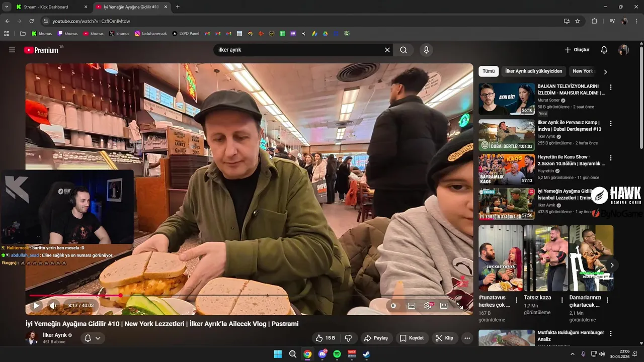The width and height of the screenshot is (644, 362).
Task: Bookmark this page with star
Action: coord(578,21)
